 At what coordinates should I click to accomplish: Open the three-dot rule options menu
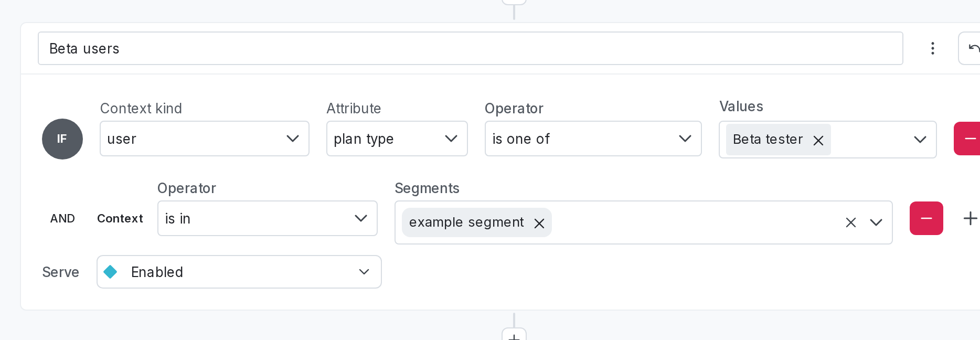(x=932, y=48)
